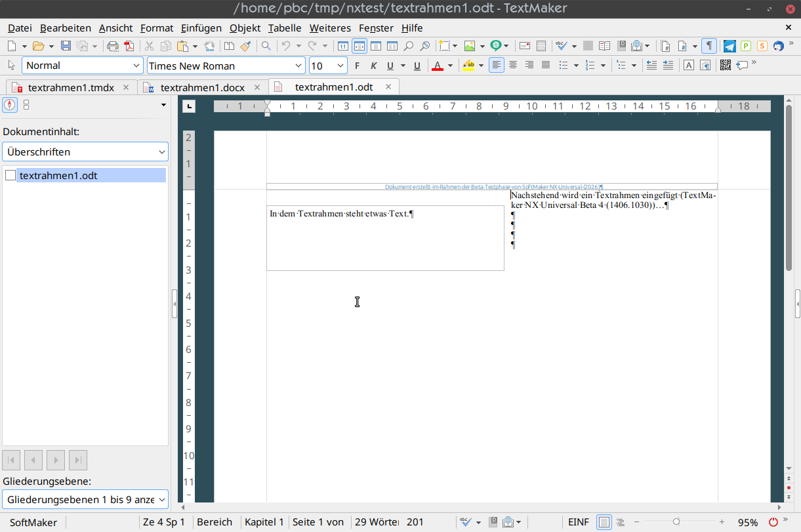Paste from clipboard icon
The width and height of the screenshot is (801, 532).
pyautogui.click(x=182, y=46)
